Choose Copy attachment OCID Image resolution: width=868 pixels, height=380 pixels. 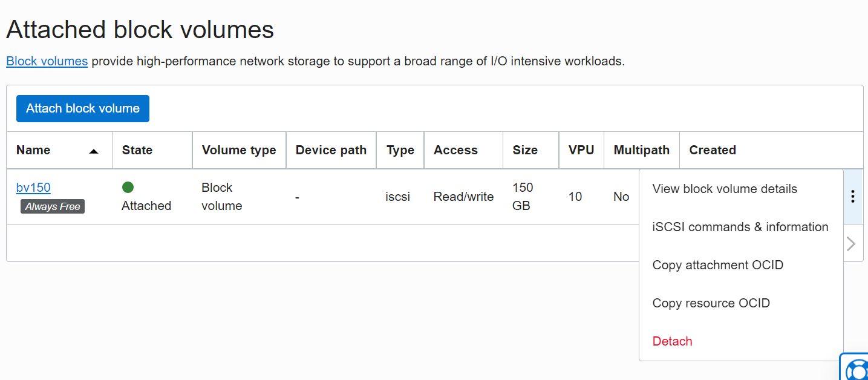(x=717, y=265)
